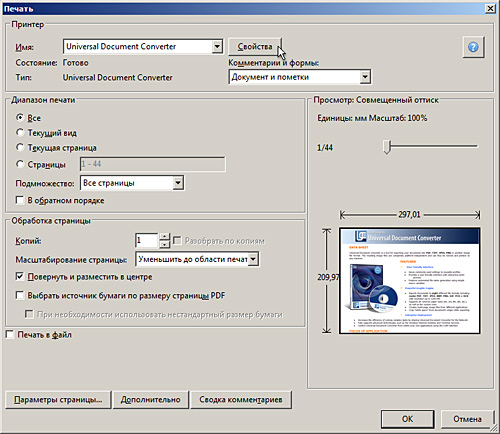
Task: Expand Масштабирование страницы dropdown
Action: pos(253,259)
